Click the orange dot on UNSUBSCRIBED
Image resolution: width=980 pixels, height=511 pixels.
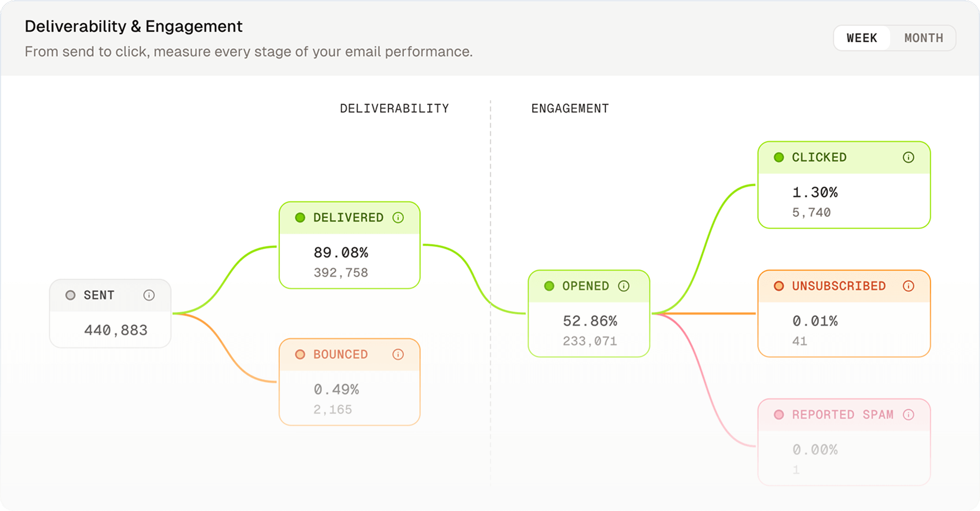point(779,286)
